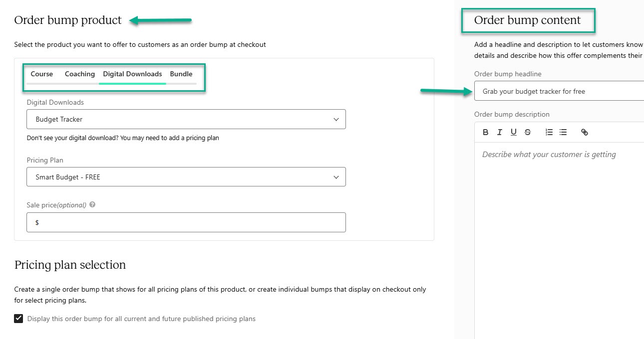Click the Sale price help question-mark icon
This screenshot has width=644, height=339.
click(x=92, y=205)
